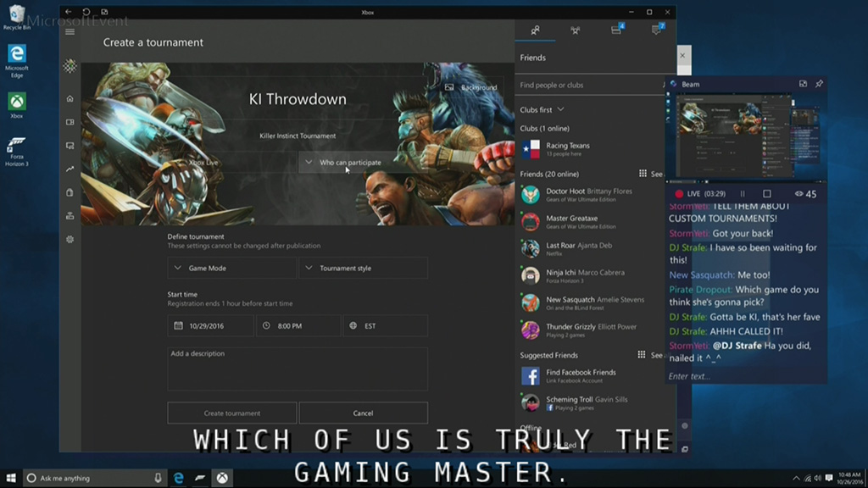Open the Xbox app from the taskbar
Image resolution: width=868 pixels, height=488 pixels.
tap(222, 478)
